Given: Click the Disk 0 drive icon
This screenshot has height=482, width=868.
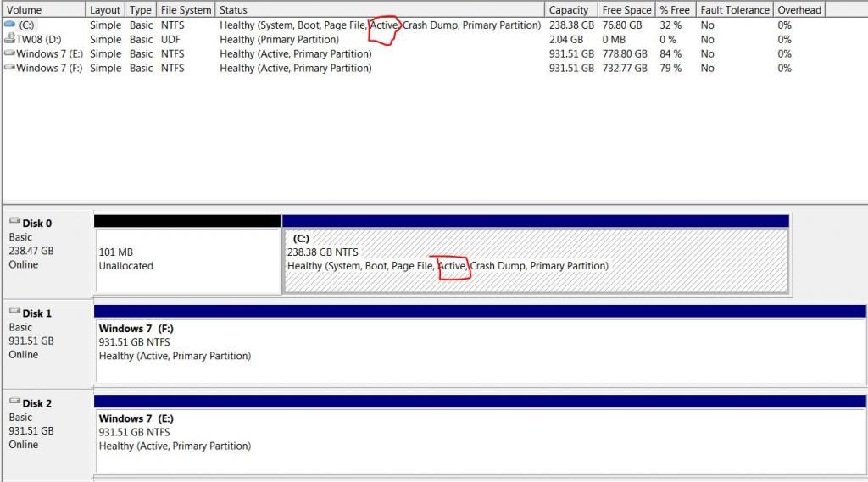Looking at the screenshot, I should pos(14,223).
